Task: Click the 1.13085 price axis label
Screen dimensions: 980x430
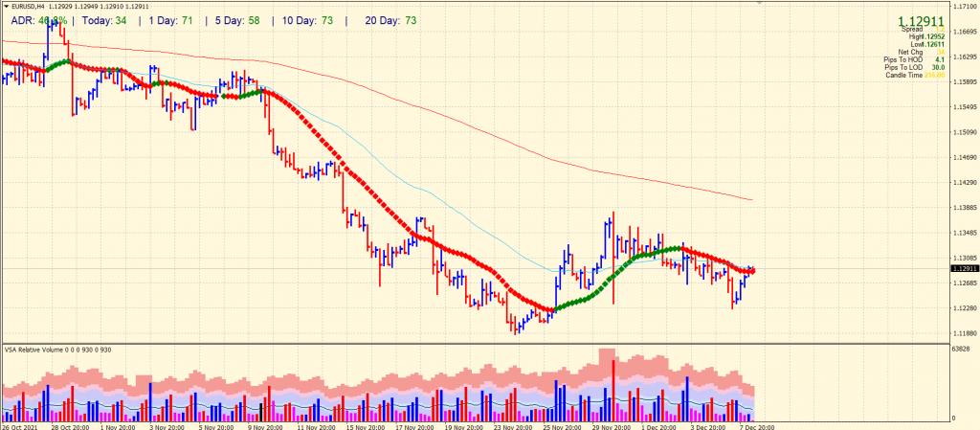Action: pos(964,259)
